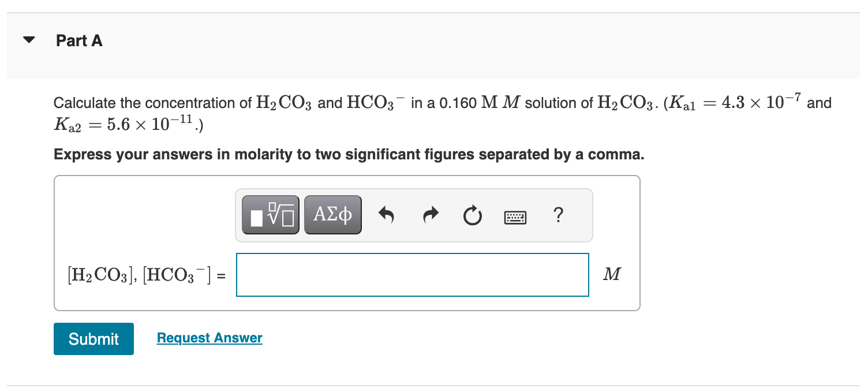
Task: Open the Greek symbols ΑΣφ palette
Action: (332, 214)
